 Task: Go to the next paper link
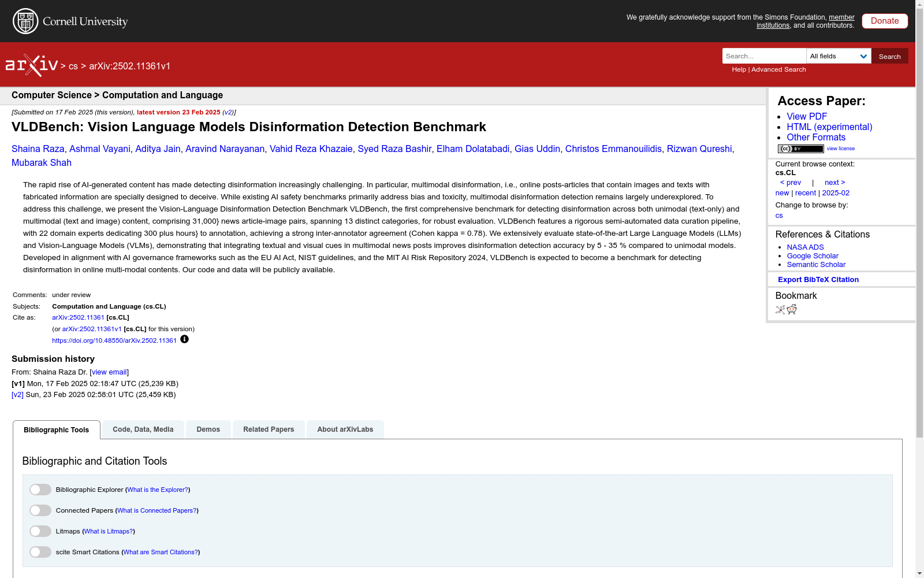835,183
